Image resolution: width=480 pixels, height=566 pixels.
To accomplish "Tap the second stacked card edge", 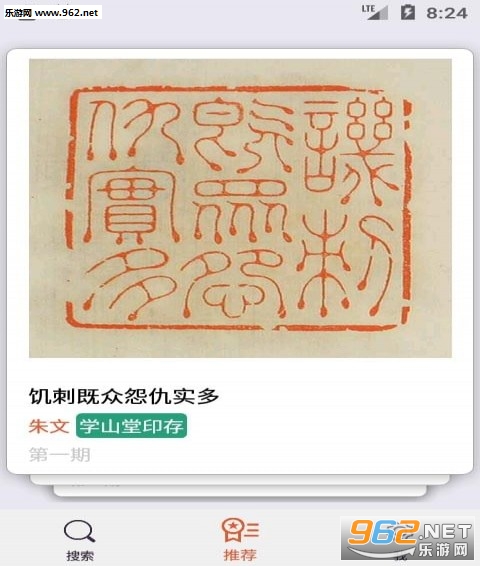I will pyautogui.click(x=240, y=480).
